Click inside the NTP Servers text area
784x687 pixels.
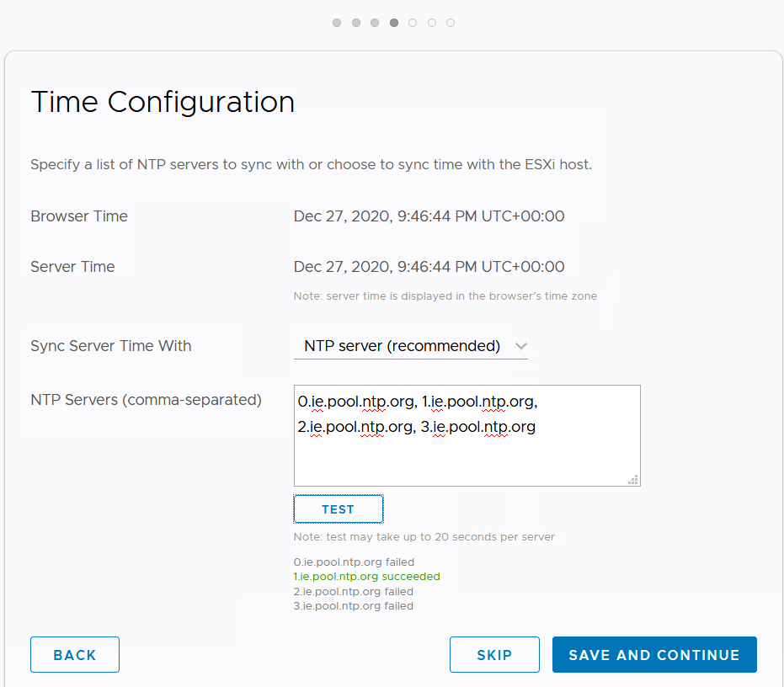click(x=467, y=455)
